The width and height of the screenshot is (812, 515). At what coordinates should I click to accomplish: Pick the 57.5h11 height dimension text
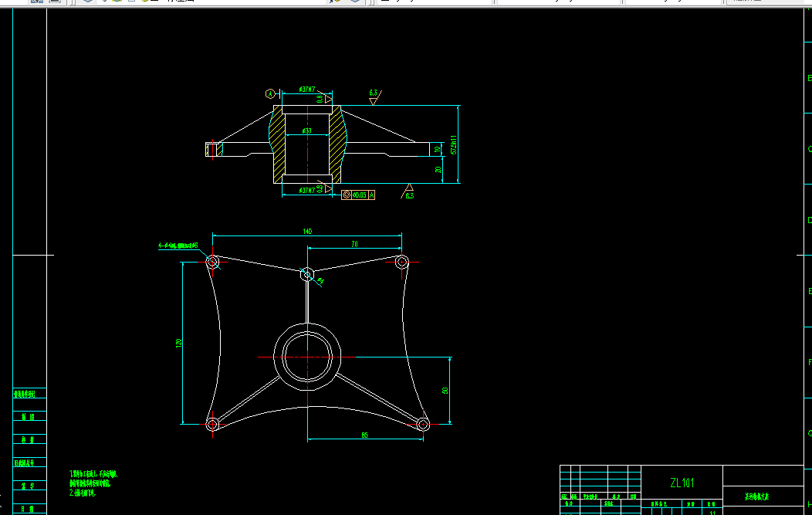pyautogui.click(x=454, y=145)
